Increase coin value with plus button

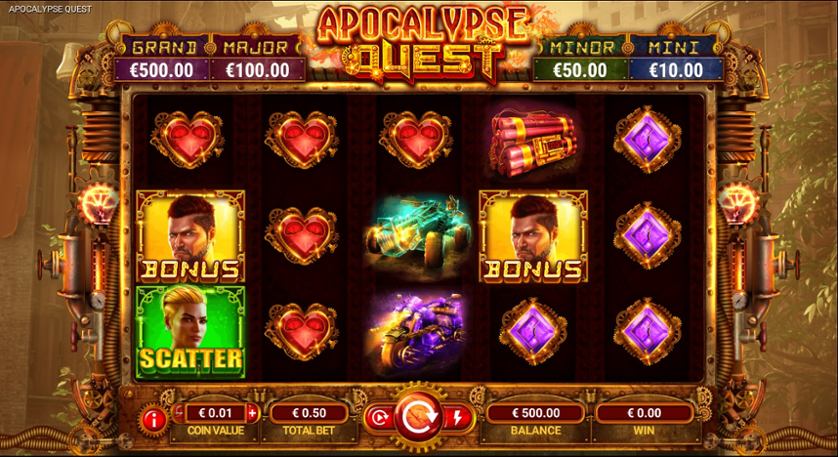[252, 413]
